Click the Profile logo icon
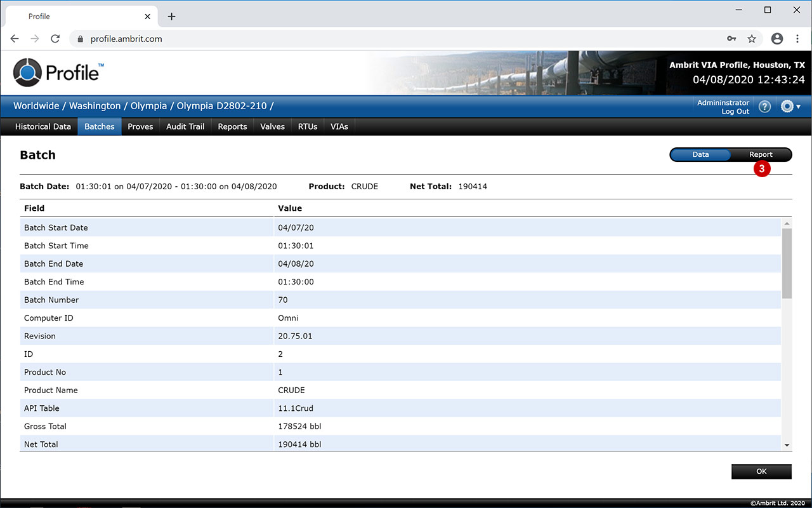This screenshot has width=812, height=508. pyautogui.click(x=27, y=72)
